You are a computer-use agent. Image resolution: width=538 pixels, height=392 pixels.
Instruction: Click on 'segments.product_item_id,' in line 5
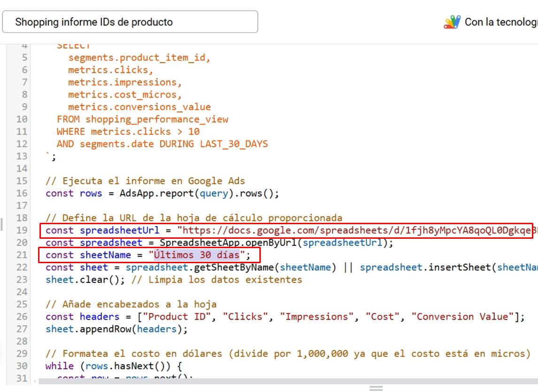(x=139, y=57)
